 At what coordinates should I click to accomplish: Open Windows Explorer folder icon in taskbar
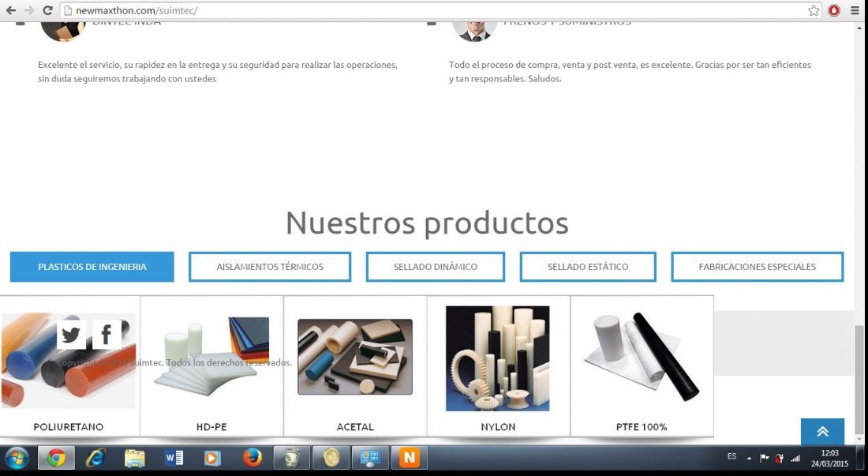click(x=134, y=458)
